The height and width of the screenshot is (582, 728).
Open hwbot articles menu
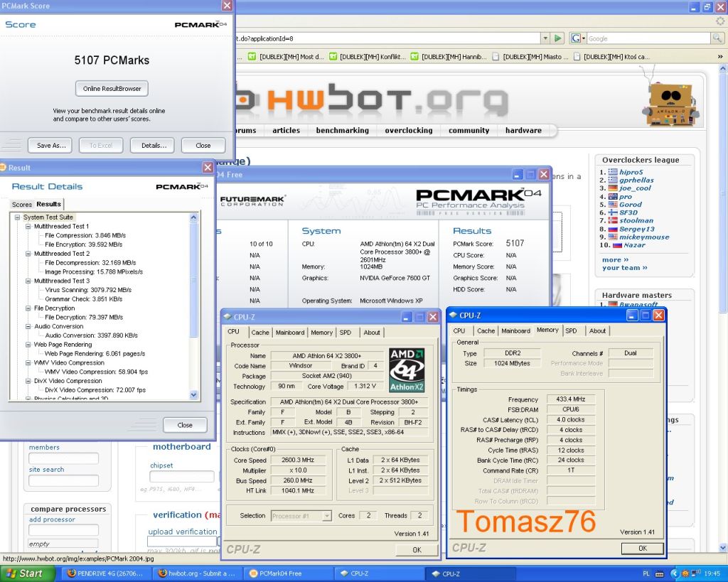click(286, 131)
